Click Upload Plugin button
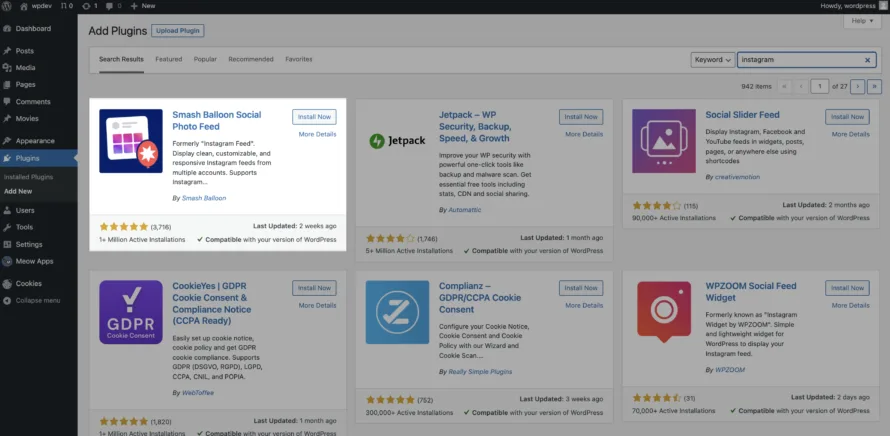890x436 pixels. (178, 31)
